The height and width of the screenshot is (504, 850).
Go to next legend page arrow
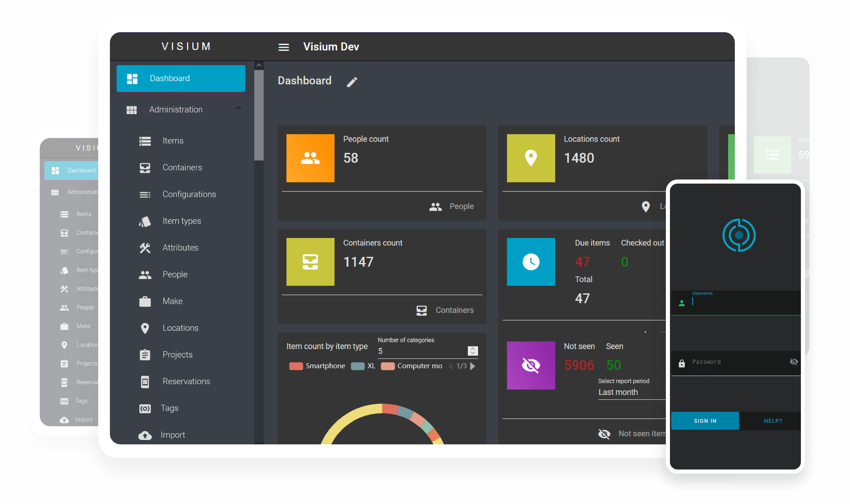click(472, 366)
